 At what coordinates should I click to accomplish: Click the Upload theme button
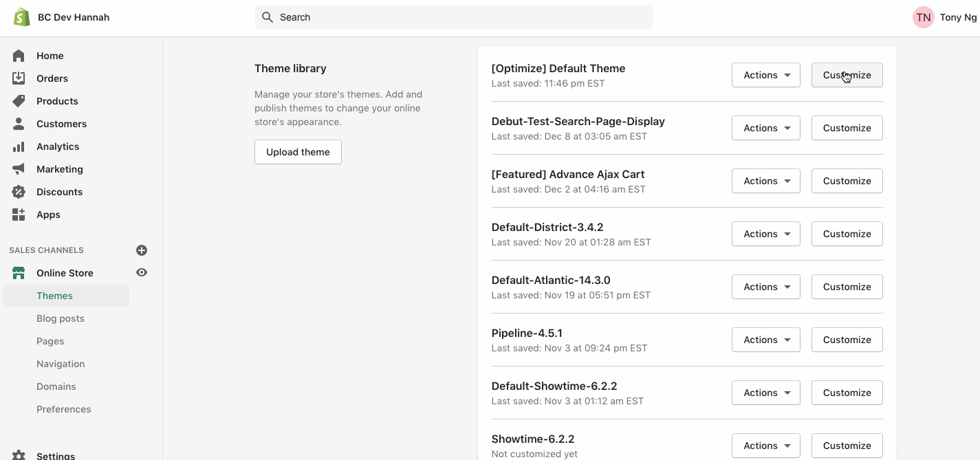click(x=298, y=152)
